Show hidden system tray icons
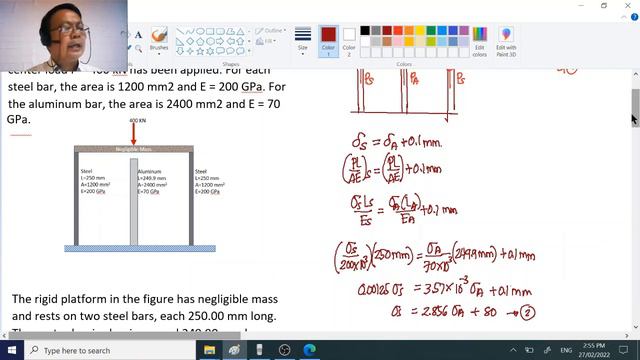Image resolution: width=640 pixels, height=360 pixels. click(x=513, y=350)
